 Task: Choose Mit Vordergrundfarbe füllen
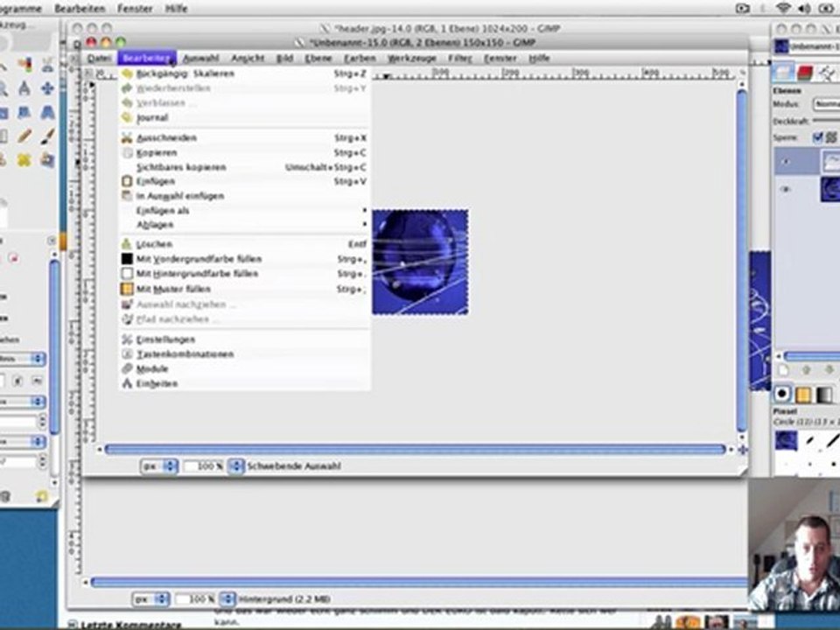(244, 259)
